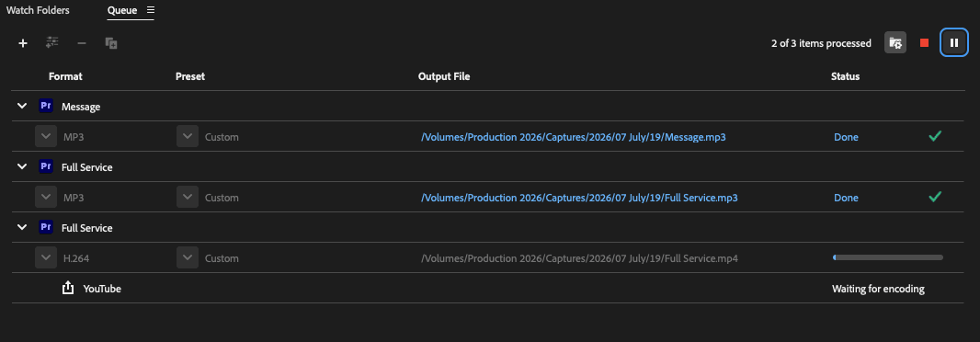Open format dropdown for H.264 output
Viewport: 980px width, 342px height.
click(x=46, y=257)
